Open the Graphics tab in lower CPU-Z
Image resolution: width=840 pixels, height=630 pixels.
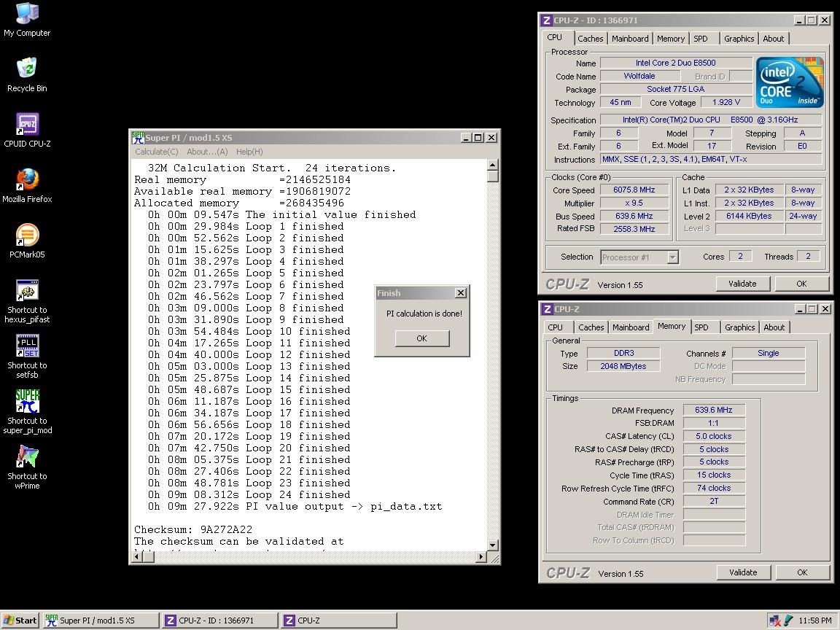[x=739, y=327]
